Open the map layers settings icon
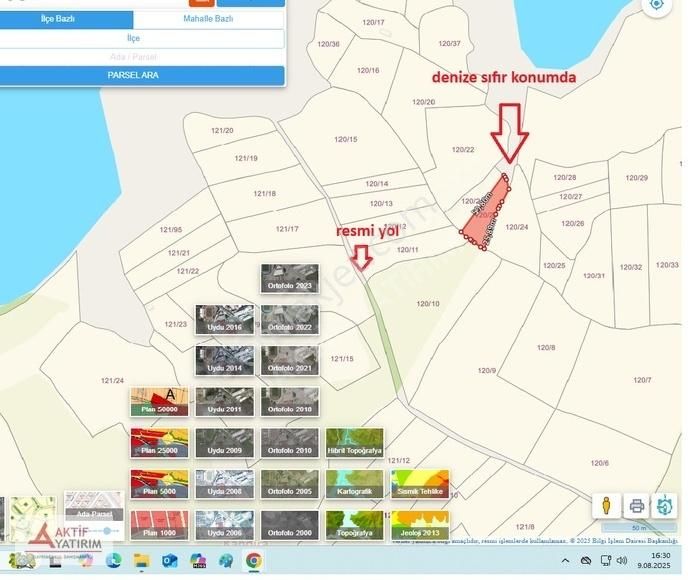Image resolution: width=688 pixels, height=580 pixels. point(665,505)
